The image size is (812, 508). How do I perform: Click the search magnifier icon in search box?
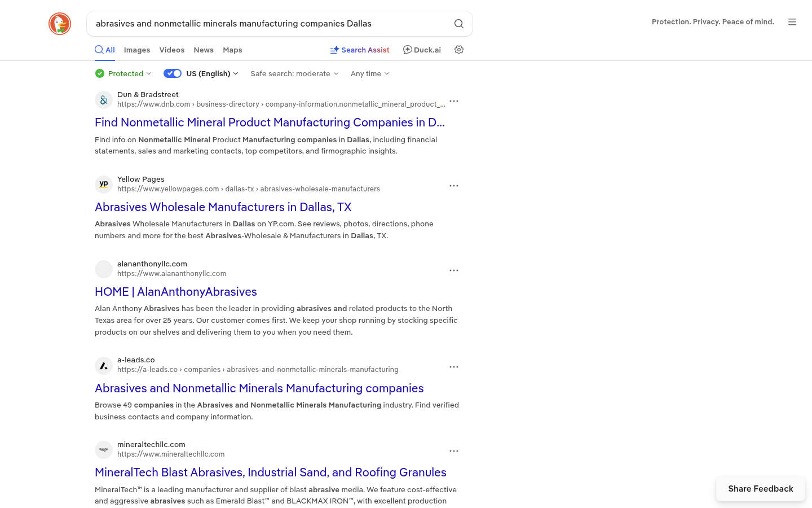pyautogui.click(x=459, y=24)
